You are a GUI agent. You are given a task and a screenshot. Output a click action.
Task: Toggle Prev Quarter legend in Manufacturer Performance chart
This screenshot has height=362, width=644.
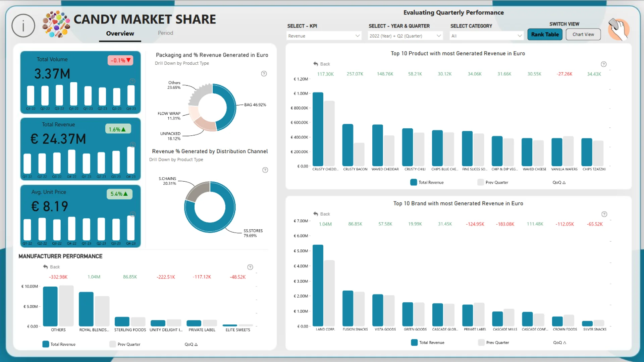click(x=125, y=344)
